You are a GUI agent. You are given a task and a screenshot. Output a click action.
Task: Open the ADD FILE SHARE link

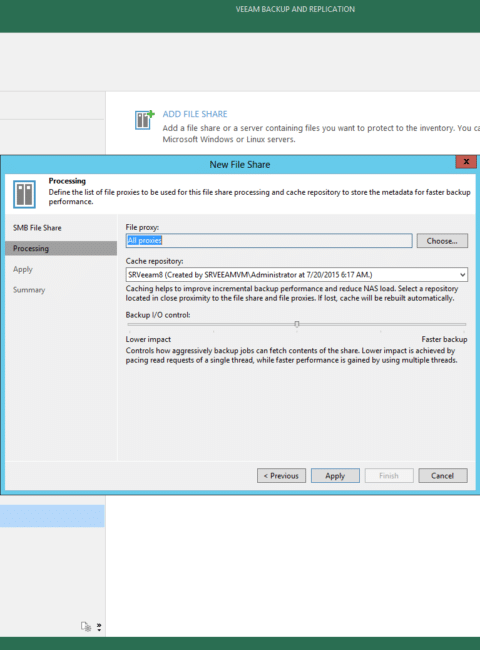click(195, 114)
